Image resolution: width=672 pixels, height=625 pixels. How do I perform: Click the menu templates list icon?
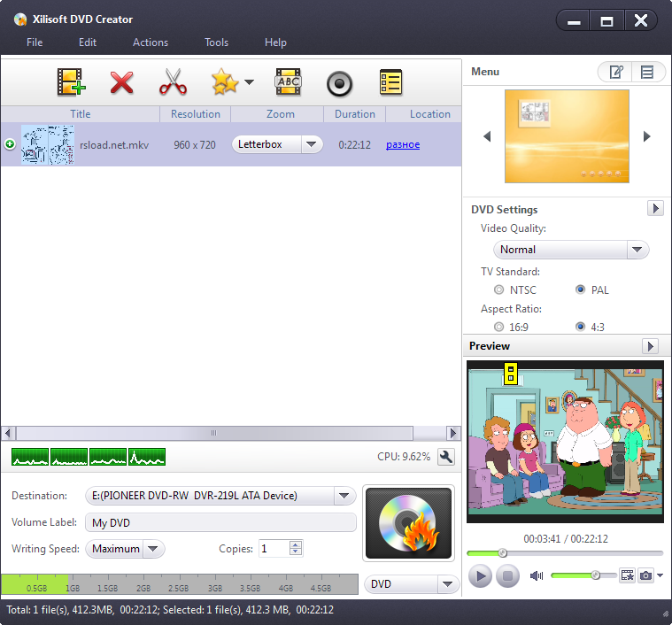647,72
